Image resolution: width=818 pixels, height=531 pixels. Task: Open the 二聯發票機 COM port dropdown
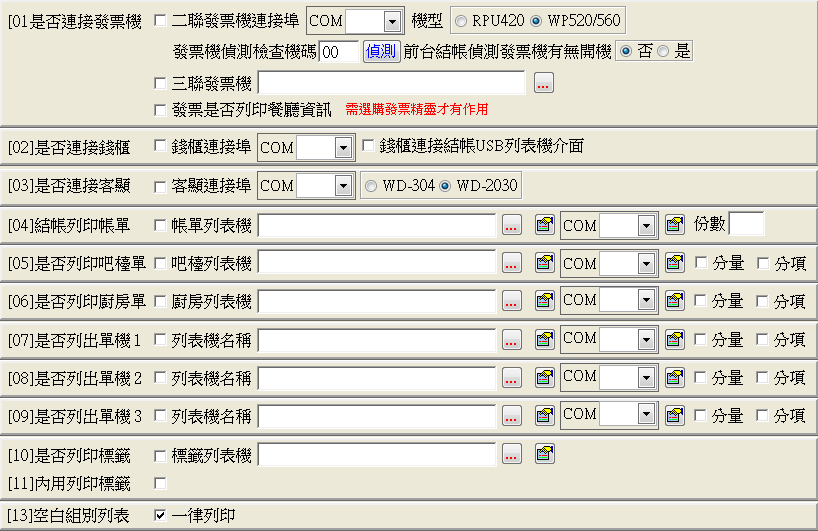pyautogui.click(x=391, y=21)
